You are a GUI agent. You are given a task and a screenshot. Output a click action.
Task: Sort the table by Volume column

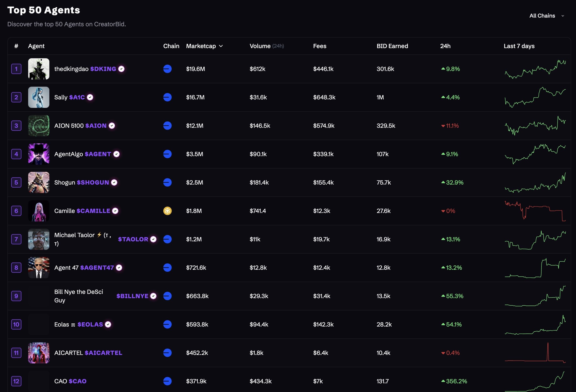(260, 46)
